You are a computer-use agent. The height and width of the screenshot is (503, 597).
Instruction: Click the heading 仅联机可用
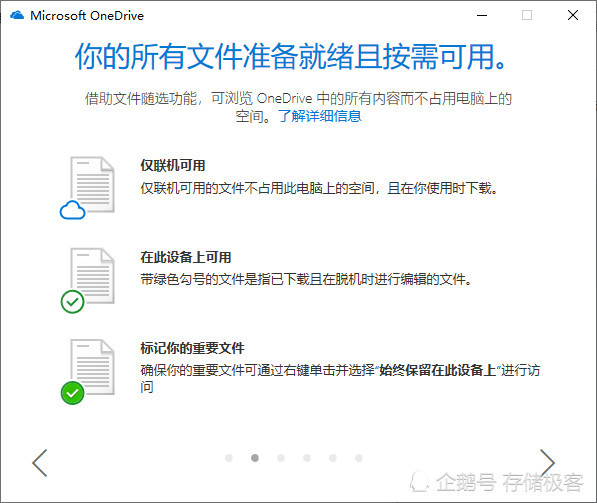[172, 165]
